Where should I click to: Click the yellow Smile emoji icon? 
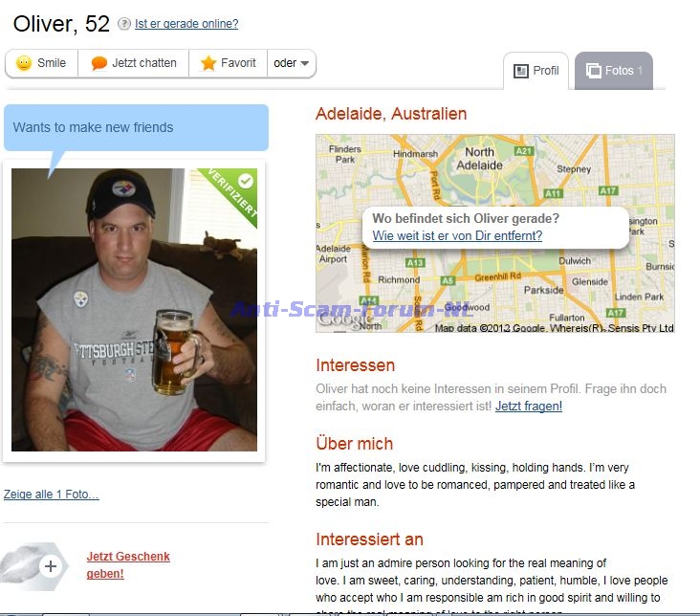pyautogui.click(x=24, y=63)
